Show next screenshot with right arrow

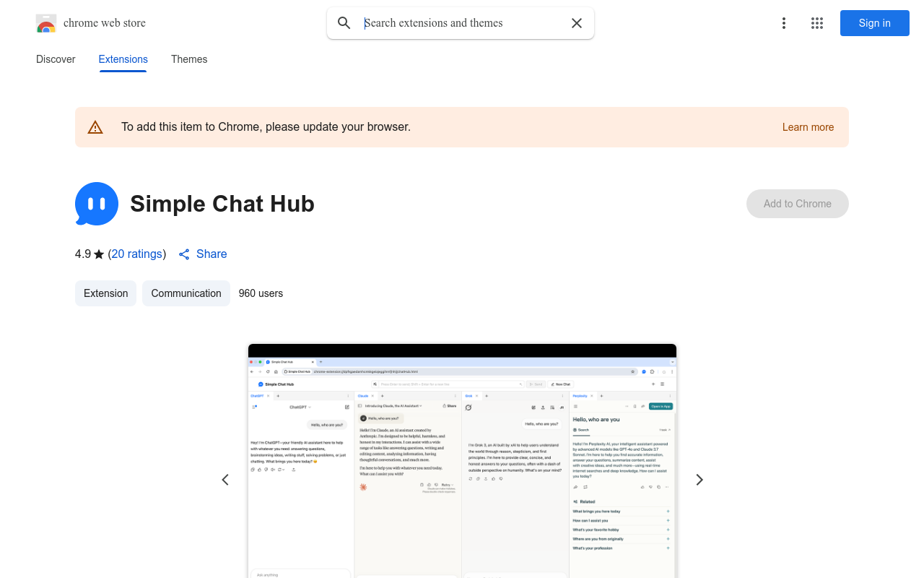(x=699, y=480)
